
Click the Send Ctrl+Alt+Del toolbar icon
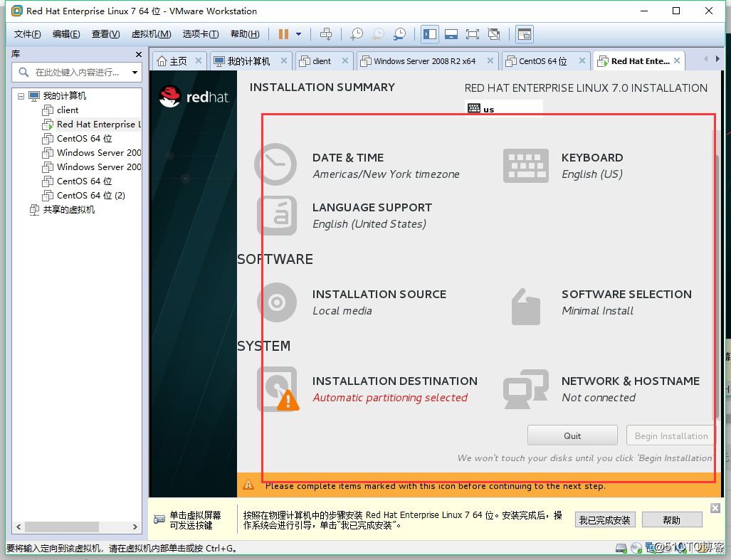point(326,34)
